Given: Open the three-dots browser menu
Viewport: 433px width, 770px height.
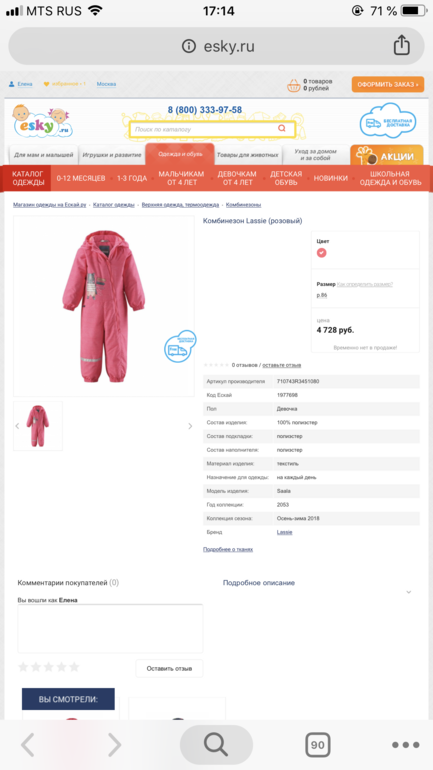Looking at the screenshot, I should click(406, 745).
